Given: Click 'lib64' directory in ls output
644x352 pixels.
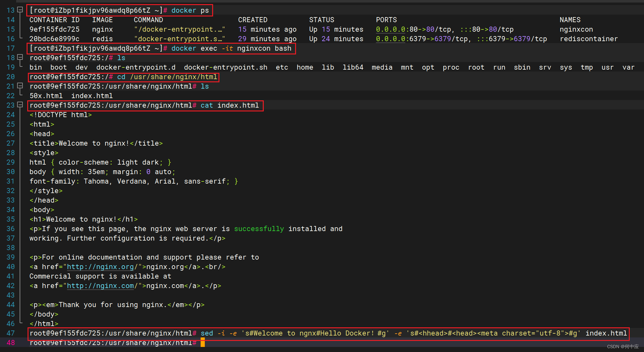Looking at the screenshot, I should coord(353,67).
